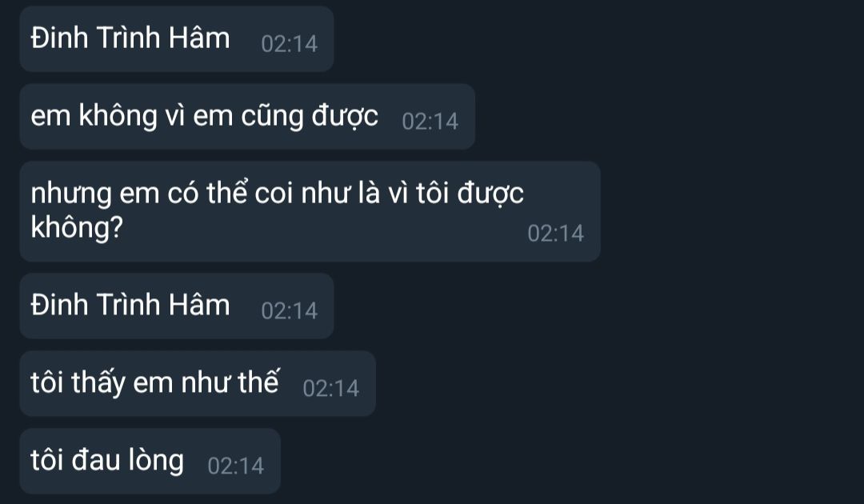The height and width of the screenshot is (504, 864).
Task: Click the word "cũng" in the second message
Action: 272,117
